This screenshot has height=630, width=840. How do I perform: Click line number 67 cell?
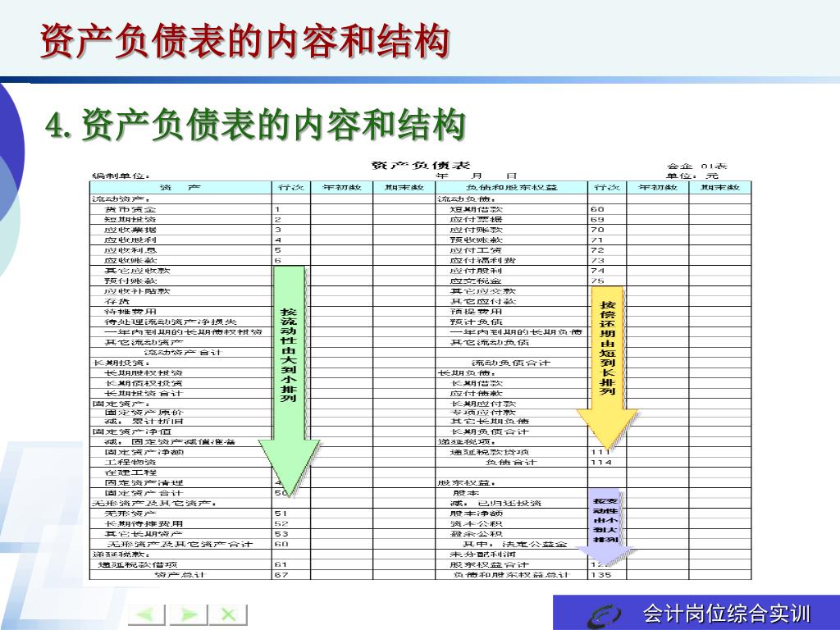(291, 574)
